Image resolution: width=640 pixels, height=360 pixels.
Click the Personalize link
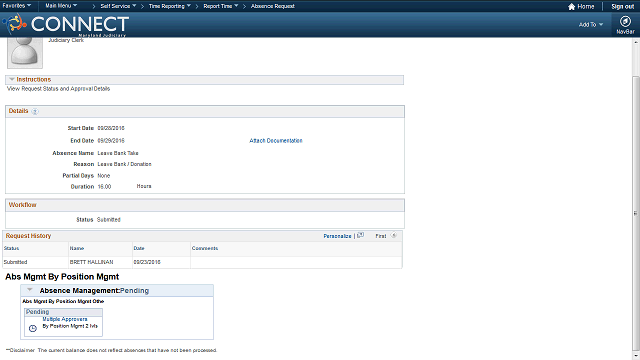pyautogui.click(x=337, y=236)
